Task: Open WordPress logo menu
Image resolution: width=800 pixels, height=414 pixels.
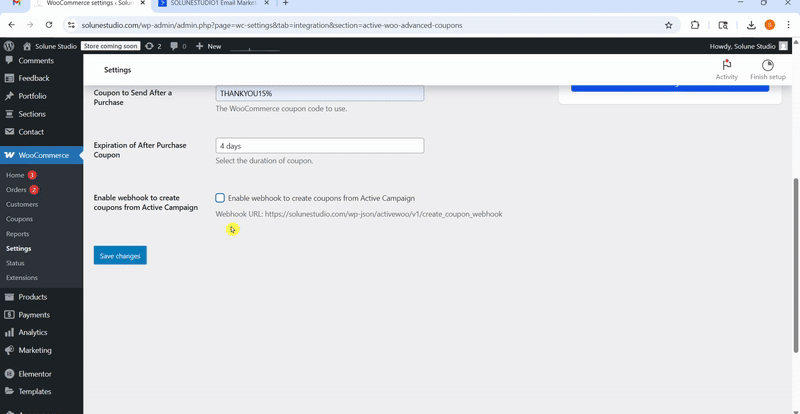Action: click(8, 46)
